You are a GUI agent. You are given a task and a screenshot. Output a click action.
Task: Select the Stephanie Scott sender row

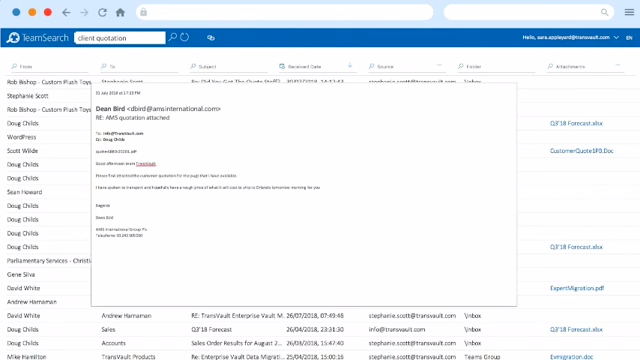(x=27, y=96)
